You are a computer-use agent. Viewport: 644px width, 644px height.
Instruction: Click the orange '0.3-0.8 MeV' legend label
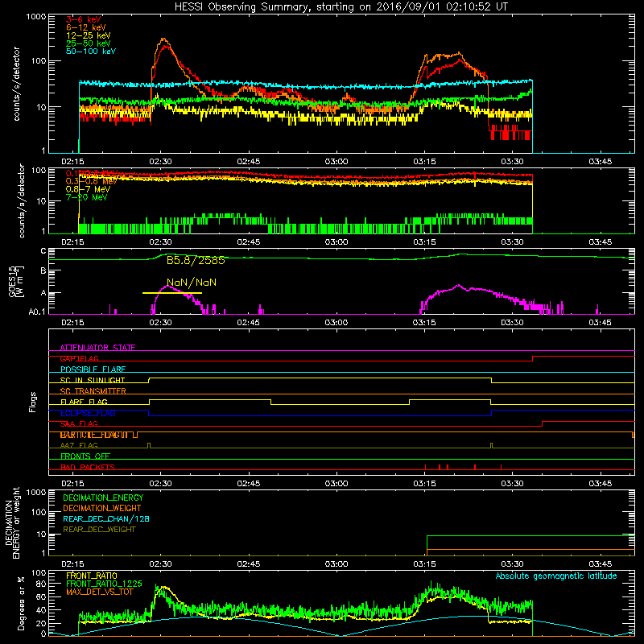[91, 181]
